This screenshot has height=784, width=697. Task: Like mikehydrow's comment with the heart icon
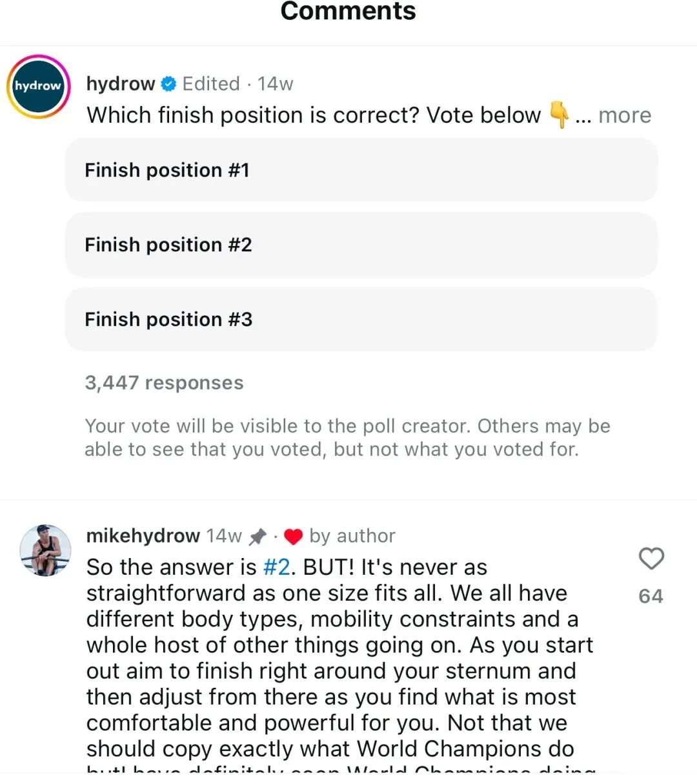point(651,559)
